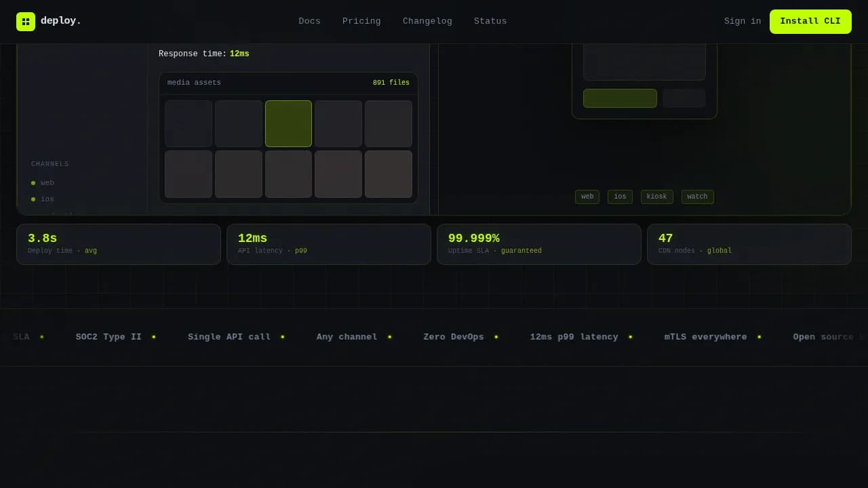This screenshot has width=868, height=488.
Task: Open the Pricing page
Action: [361, 21]
